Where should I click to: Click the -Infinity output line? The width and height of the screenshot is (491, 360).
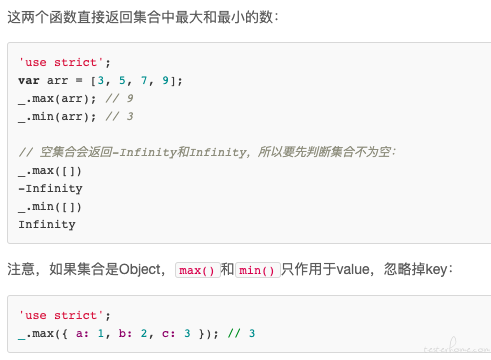click(50, 189)
